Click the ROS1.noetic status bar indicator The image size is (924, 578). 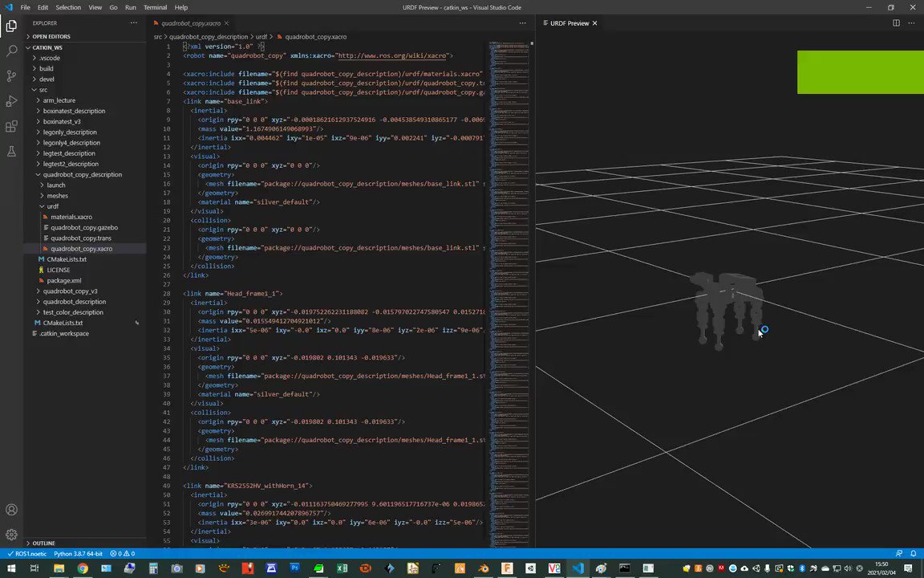point(30,553)
